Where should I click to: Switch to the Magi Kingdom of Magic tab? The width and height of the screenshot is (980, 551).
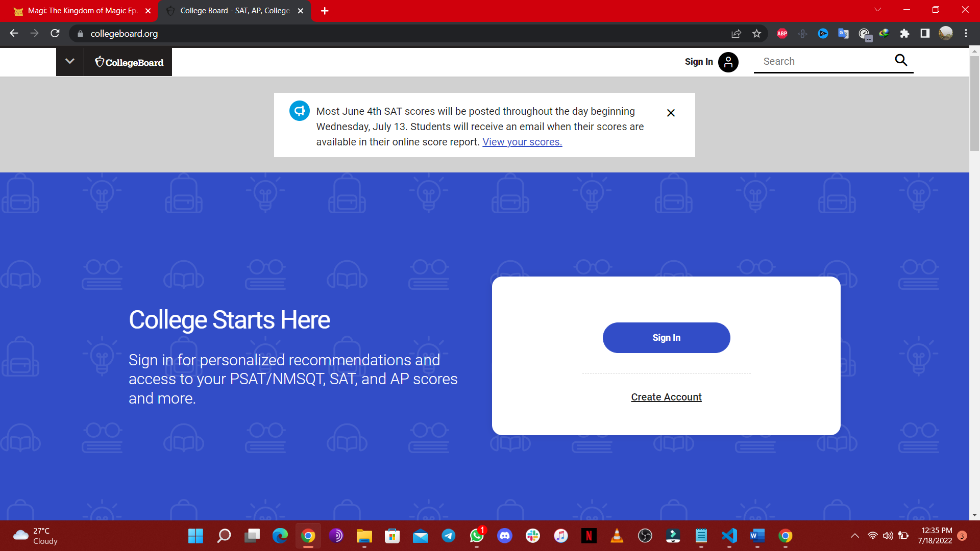click(82, 11)
